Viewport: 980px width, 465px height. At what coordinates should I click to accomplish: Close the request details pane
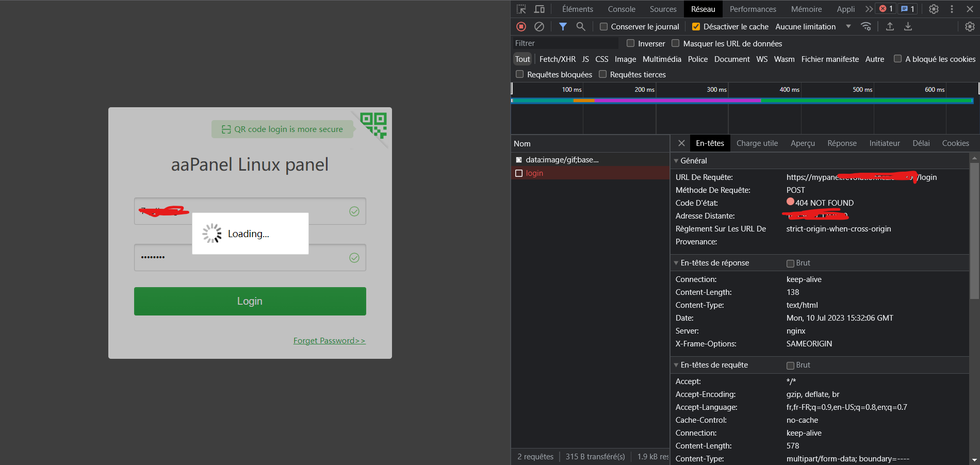point(681,143)
